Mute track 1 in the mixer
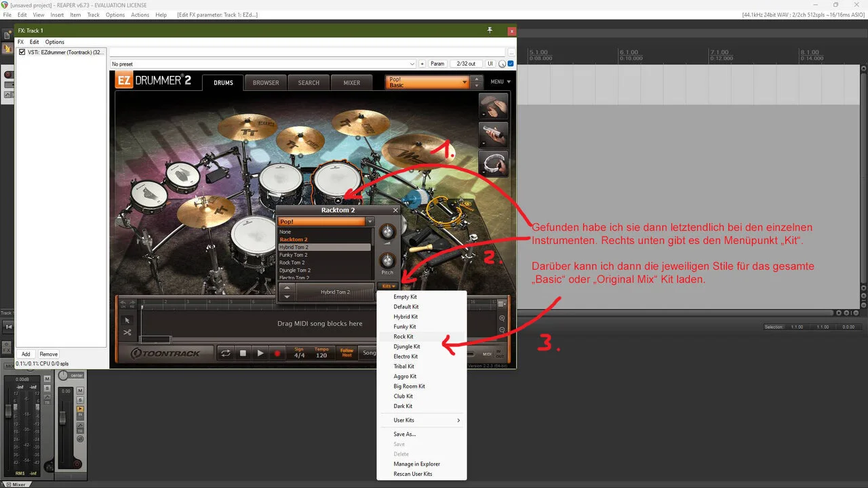868x488 pixels. point(80,391)
